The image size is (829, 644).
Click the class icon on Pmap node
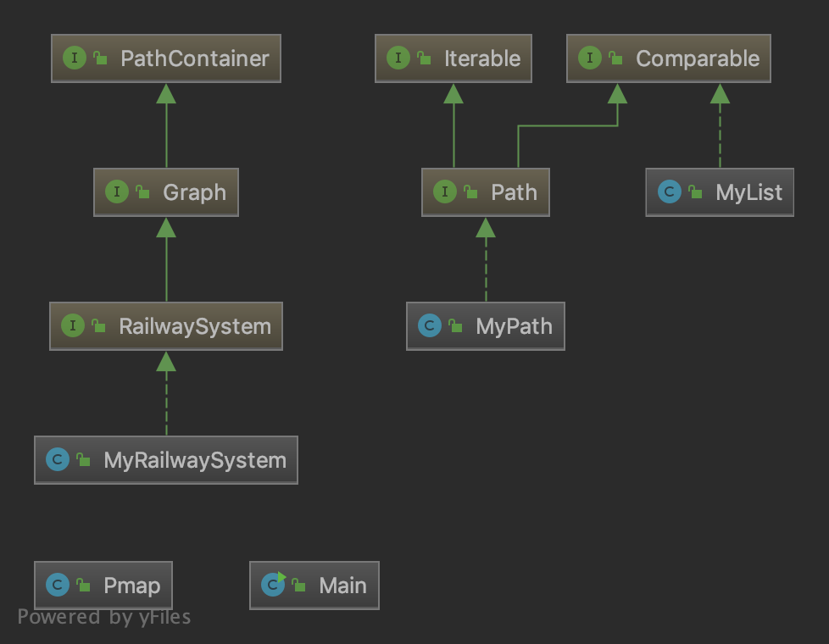click(58, 585)
